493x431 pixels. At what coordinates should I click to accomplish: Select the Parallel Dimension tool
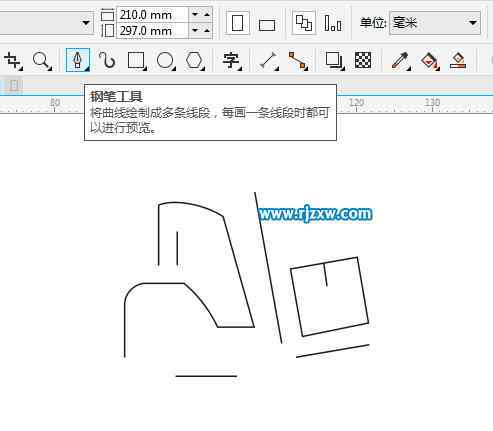click(x=269, y=61)
